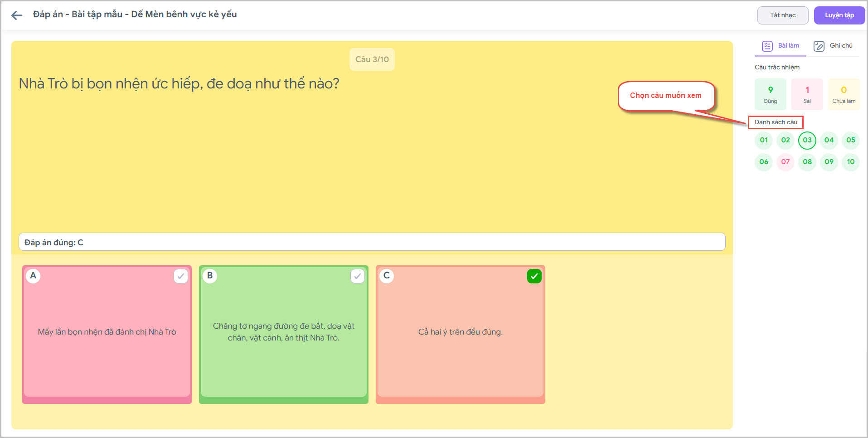The height and width of the screenshot is (438, 868).
Task: Click the Đáp án đúng field
Action: pyautogui.click(x=372, y=242)
